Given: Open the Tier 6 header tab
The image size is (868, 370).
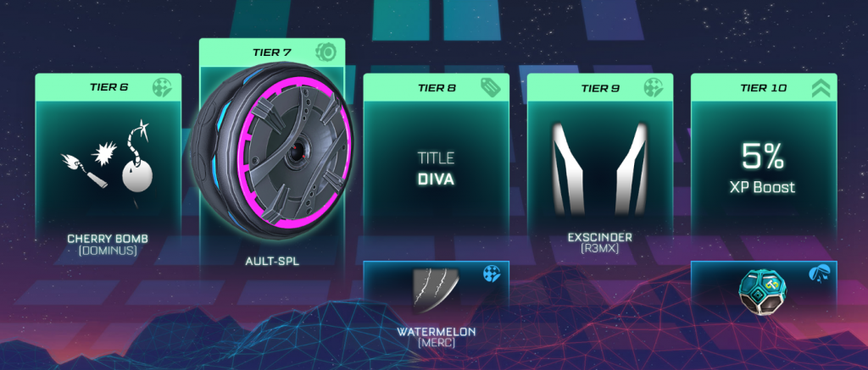Looking at the screenshot, I should pos(108,87).
